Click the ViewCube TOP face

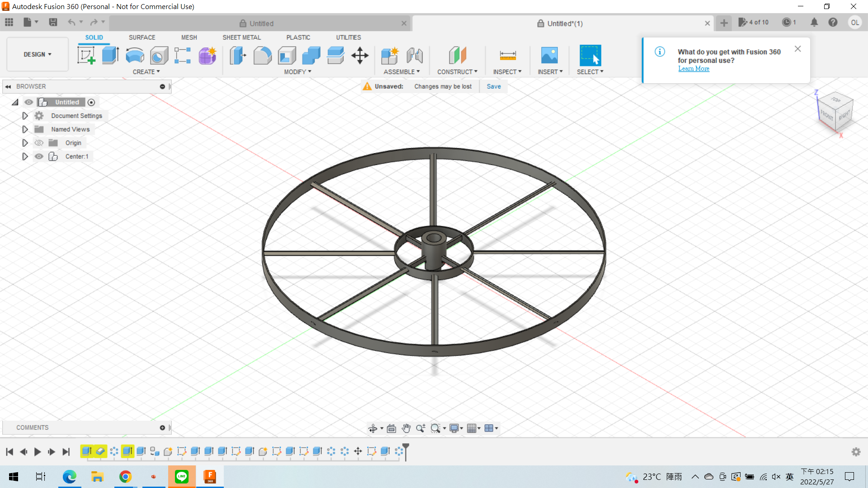point(835,100)
